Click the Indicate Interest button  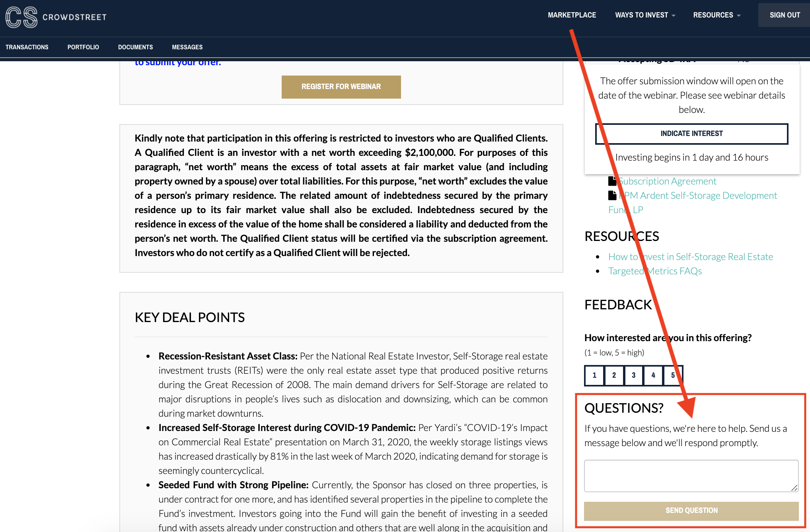pos(691,134)
